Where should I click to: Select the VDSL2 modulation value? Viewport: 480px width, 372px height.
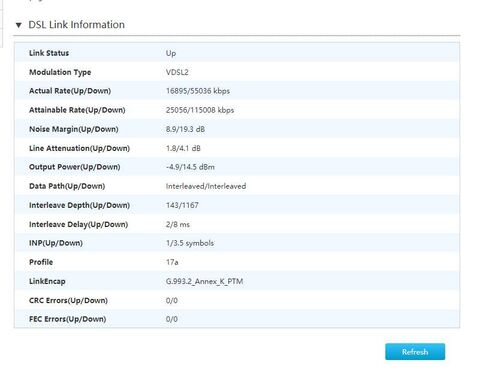coord(177,72)
